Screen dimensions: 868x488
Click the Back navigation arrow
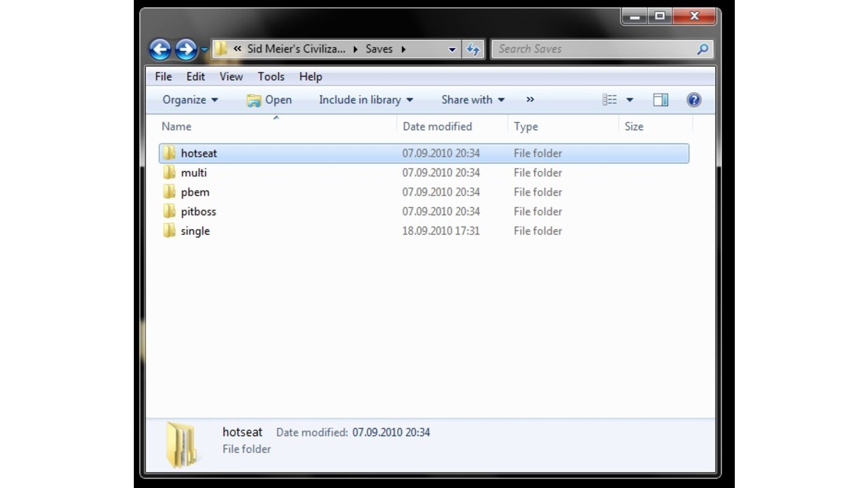160,49
